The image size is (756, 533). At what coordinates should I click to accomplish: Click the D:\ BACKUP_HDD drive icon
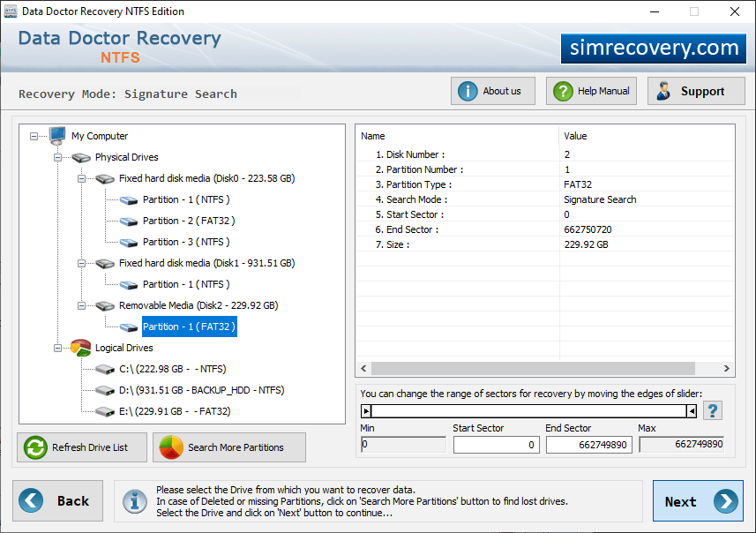[x=105, y=391]
